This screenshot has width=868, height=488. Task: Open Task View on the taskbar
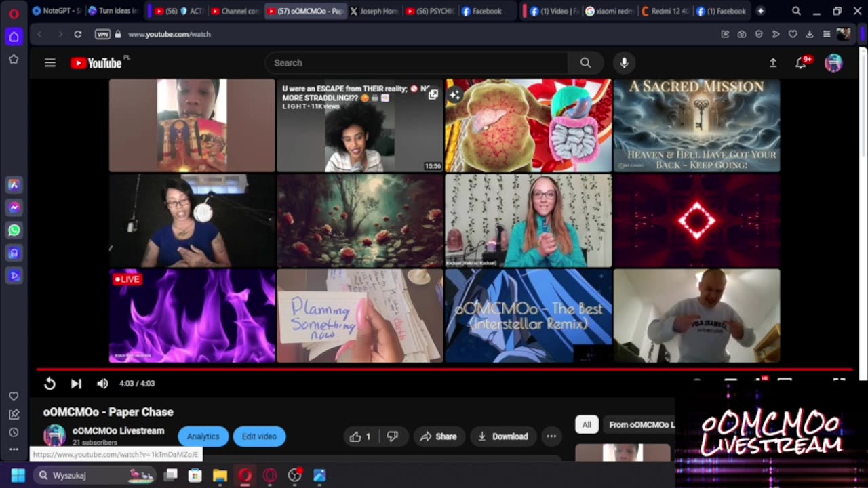coord(170,475)
